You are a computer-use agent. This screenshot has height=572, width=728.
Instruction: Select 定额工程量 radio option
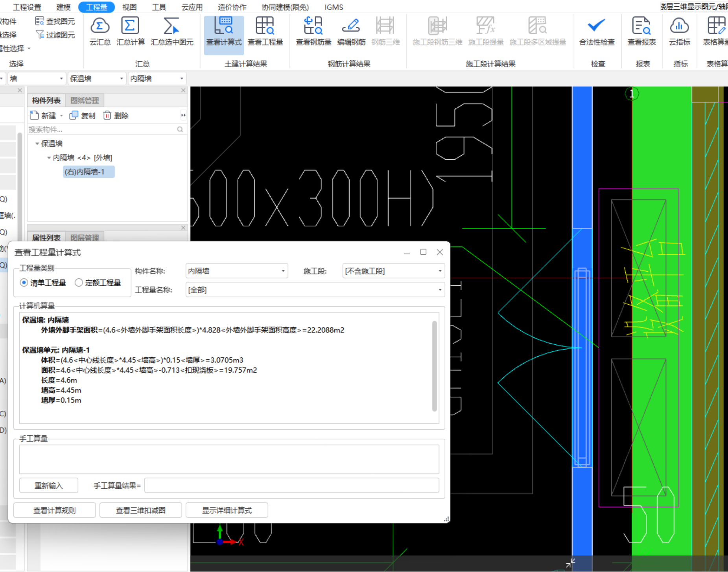(x=98, y=283)
